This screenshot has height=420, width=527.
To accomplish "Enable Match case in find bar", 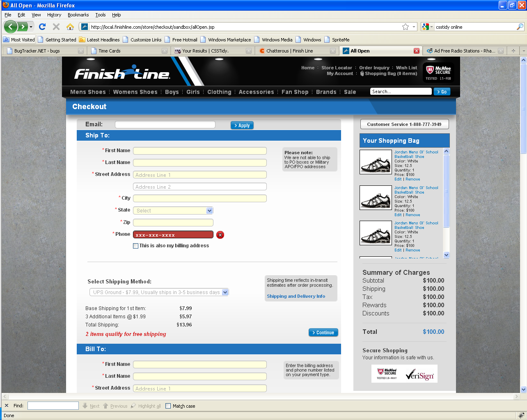I will 168,406.
